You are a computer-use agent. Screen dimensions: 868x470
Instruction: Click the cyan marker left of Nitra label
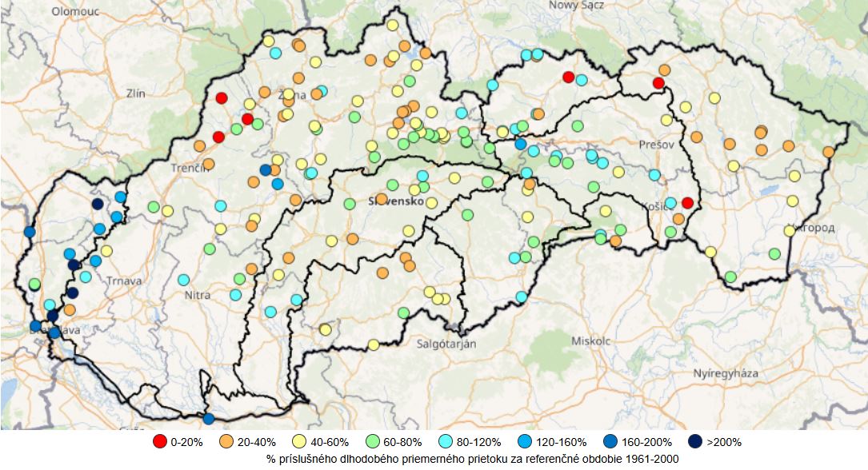pyautogui.click(x=184, y=280)
